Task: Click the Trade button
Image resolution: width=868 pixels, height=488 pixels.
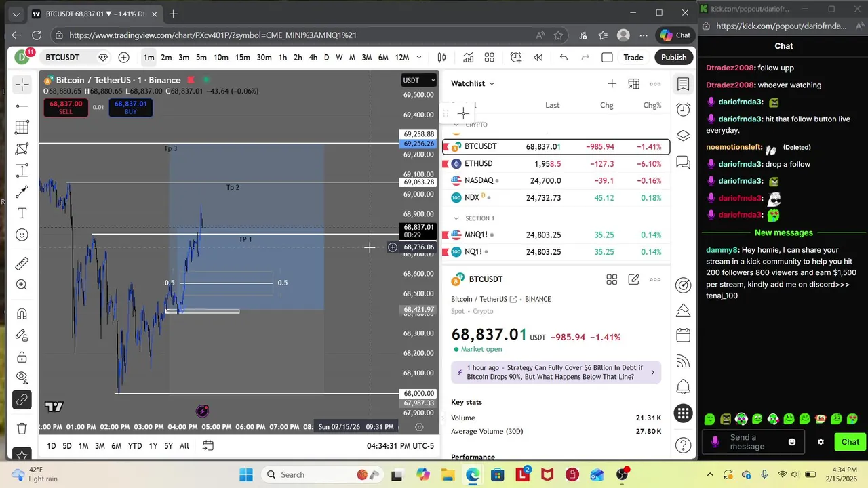Action: tap(633, 58)
